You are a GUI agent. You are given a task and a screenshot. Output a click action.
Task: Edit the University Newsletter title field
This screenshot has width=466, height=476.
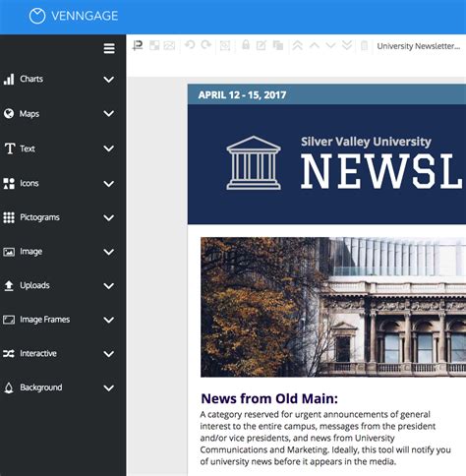point(419,46)
